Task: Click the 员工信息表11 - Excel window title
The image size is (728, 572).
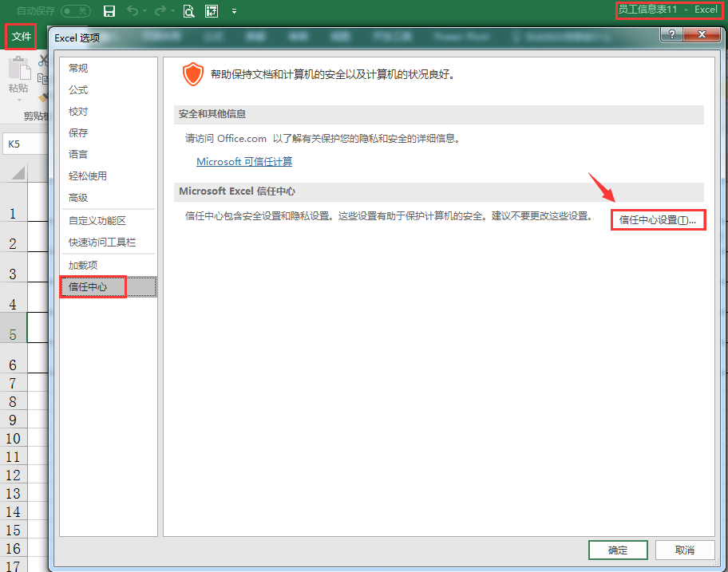Action: (668, 10)
